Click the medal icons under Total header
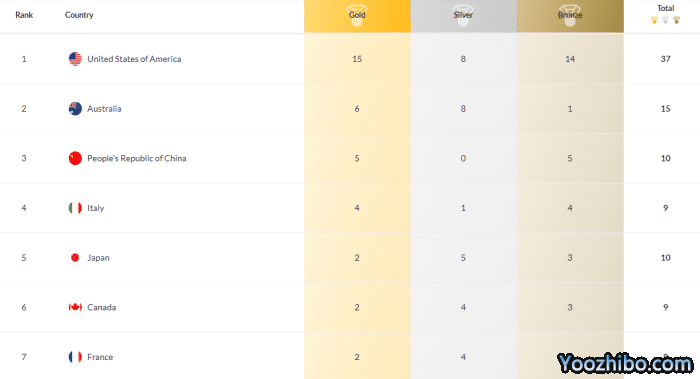The height and width of the screenshot is (379, 700). click(x=665, y=20)
